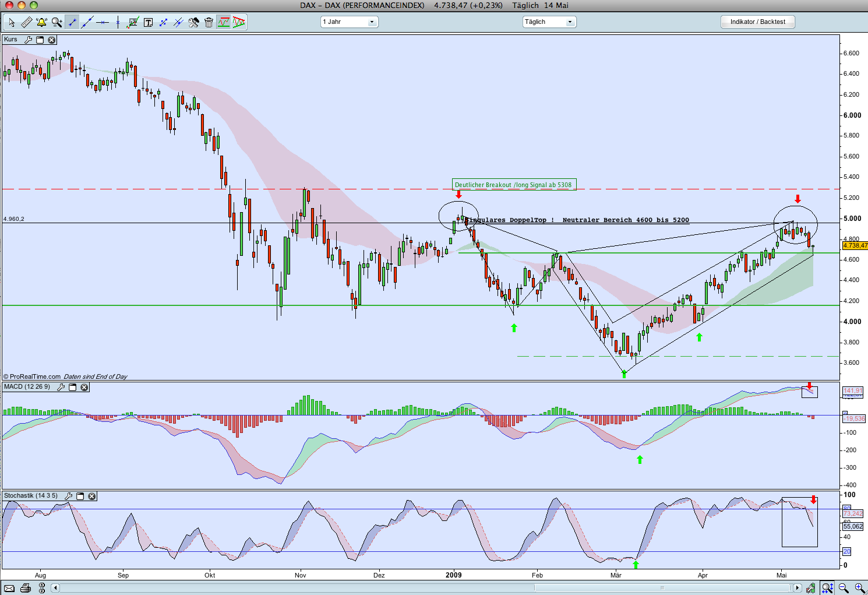
Task: Select the extended trend line tool
Action: 87,22
